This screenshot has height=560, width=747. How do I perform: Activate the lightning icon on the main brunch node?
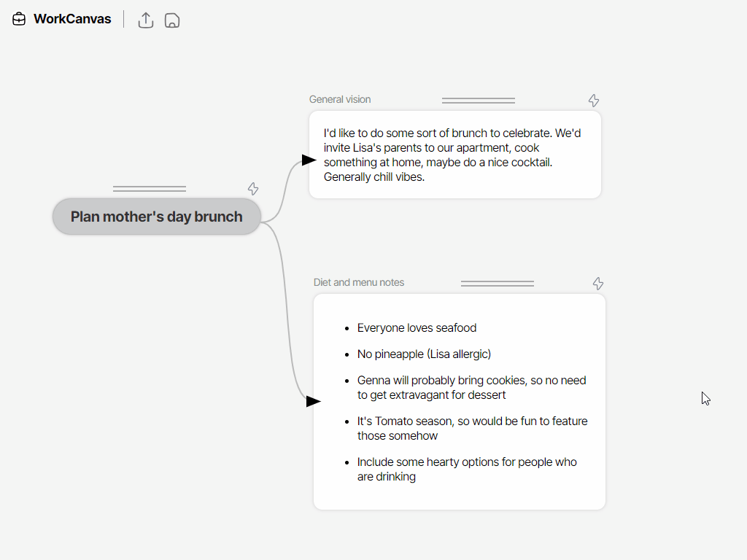[253, 189]
